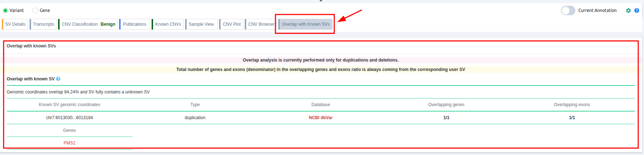Image resolution: width=644 pixels, height=155 pixels.
Task: Click the chr7:6013030...6013184 coordinates cell
Action: click(69, 118)
